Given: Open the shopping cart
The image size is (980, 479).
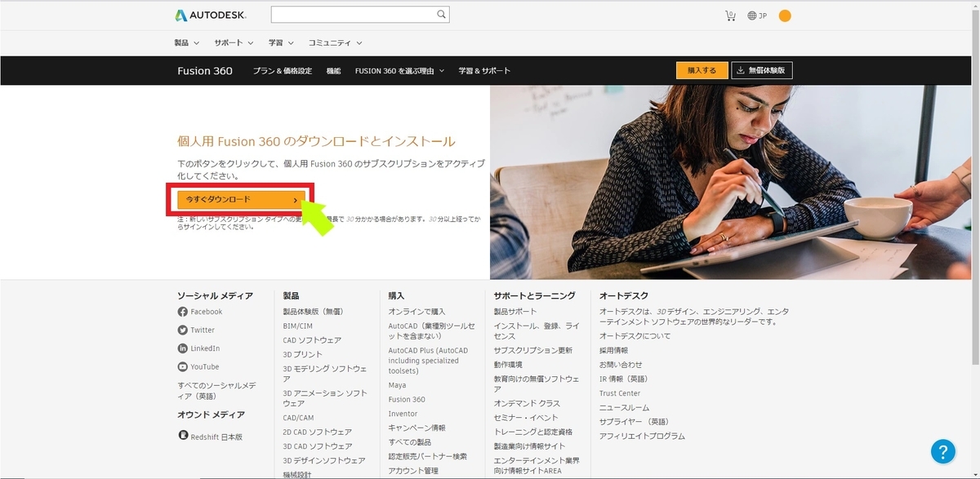Looking at the screenshot, I should pyautogui.click(x=729, y=14).
